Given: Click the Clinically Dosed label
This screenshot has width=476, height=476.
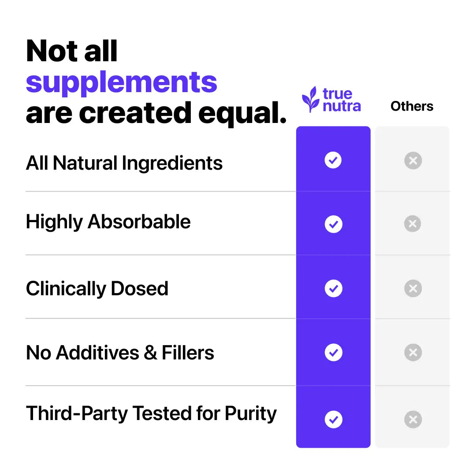Looking at the screenshot, I should coord(97,289).
